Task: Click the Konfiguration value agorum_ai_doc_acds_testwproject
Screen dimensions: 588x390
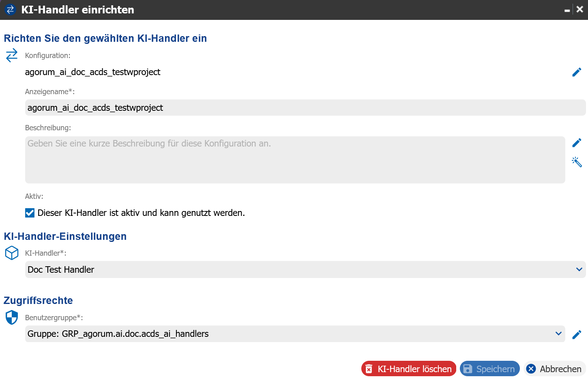Action: 92,72
